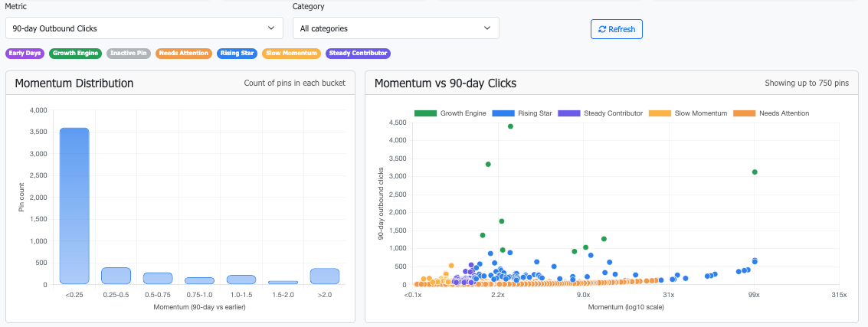Open the Category dropdown

(x=395, y=28)
